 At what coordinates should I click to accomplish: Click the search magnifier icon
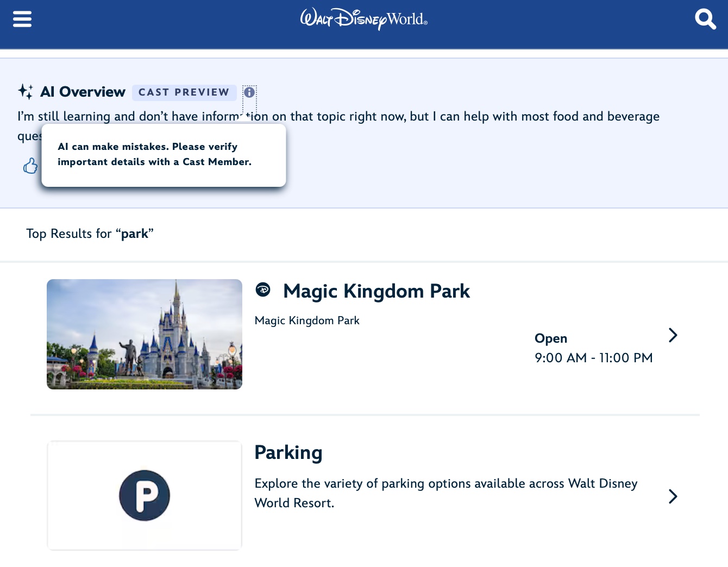(705, 19)
